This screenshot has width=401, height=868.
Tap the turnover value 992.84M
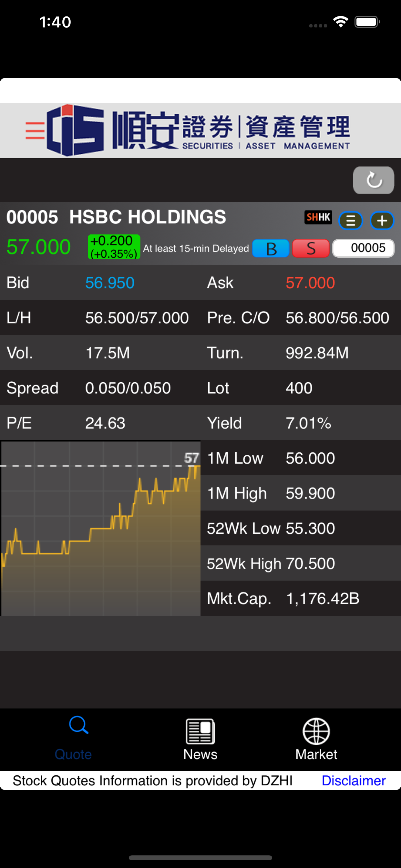[x=317, y=353]
